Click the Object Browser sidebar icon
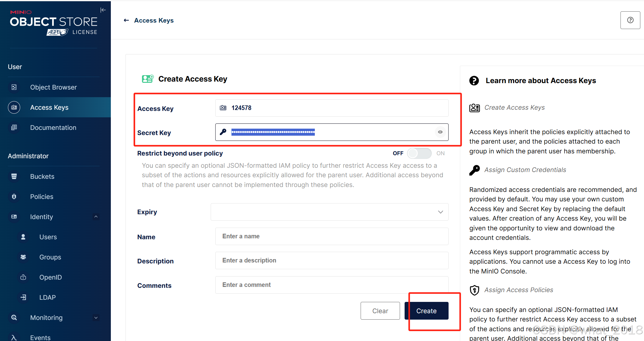Viewport: 644px width, 341px height. coord(14,87)
